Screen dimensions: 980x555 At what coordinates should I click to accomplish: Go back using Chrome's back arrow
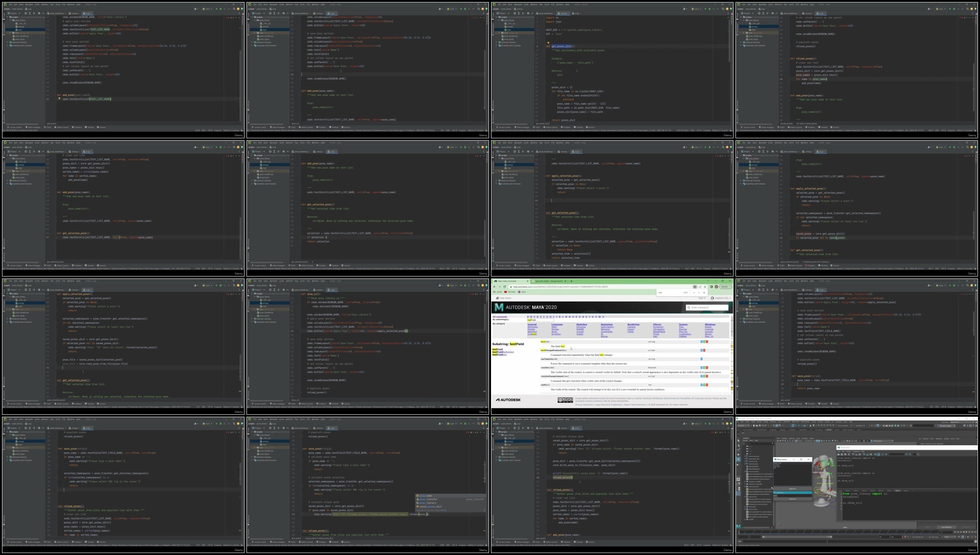tap(495, 287)
